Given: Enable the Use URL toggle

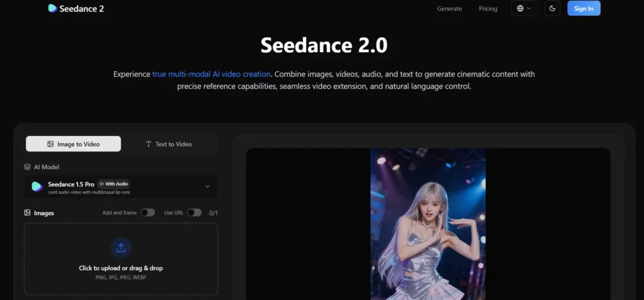Looking at the screenshot, I should (x=194, y=213).
